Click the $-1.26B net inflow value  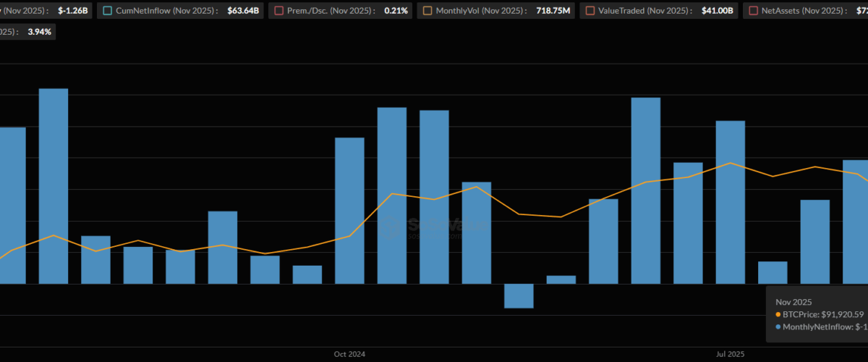click(75, 11)
